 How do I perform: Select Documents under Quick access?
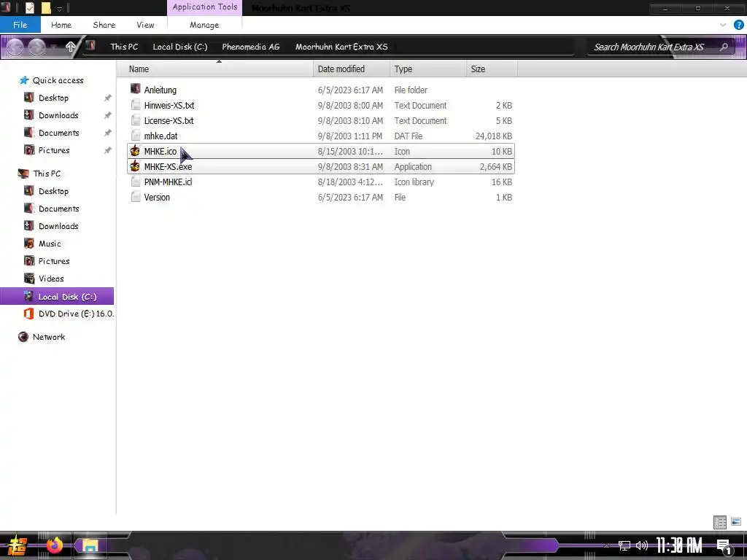coord(58,133)
